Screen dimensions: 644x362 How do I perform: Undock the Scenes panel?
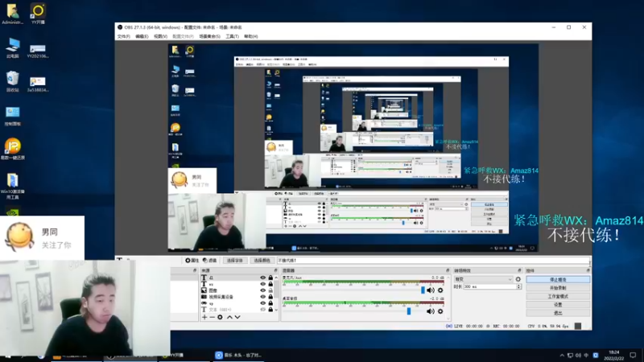click(x=195, y=270)
